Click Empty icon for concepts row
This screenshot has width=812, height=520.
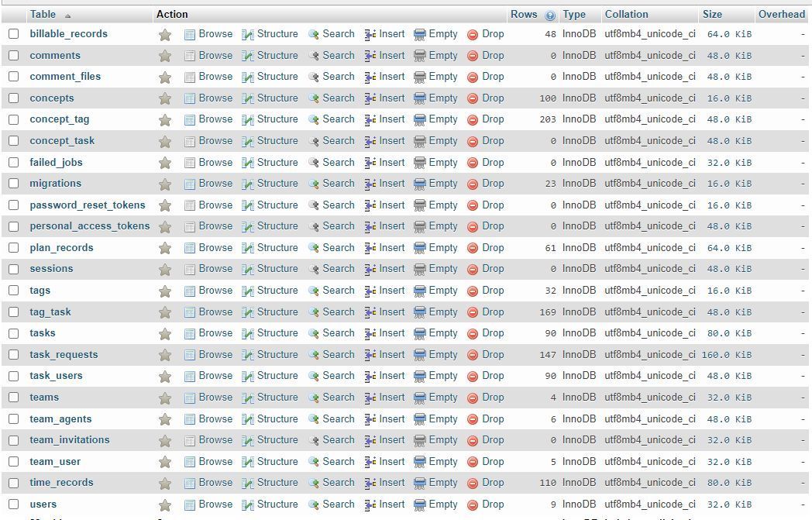420,98
